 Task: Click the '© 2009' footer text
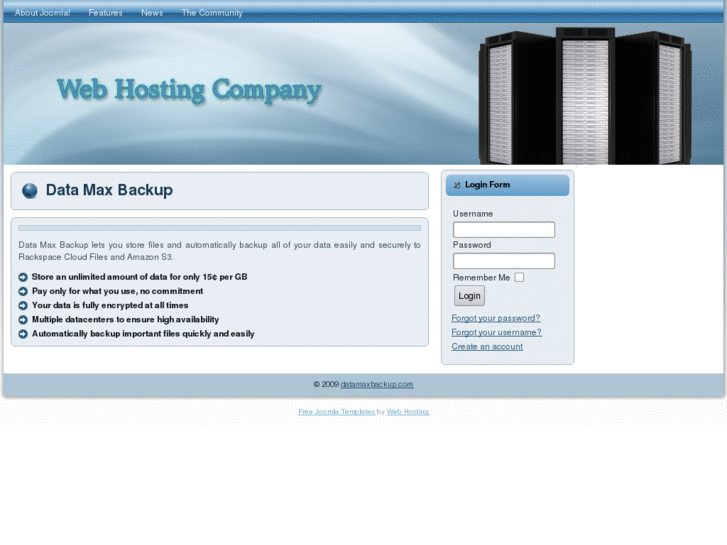pyautogui.click(x=326, y=385)
